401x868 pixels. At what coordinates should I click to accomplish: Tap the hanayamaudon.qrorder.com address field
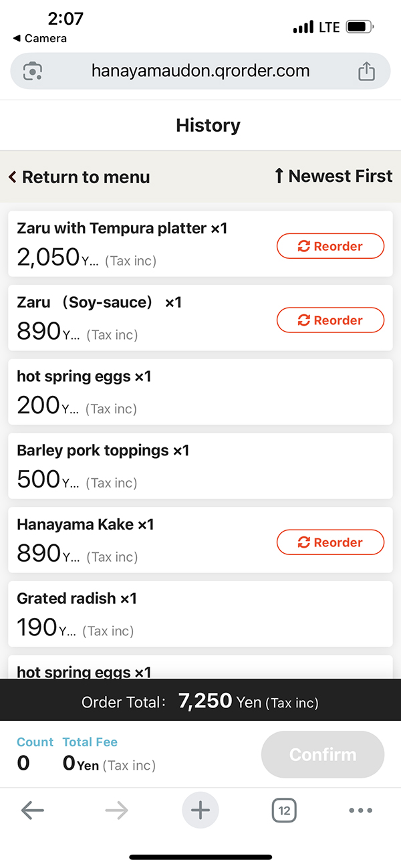coord(200,71)
